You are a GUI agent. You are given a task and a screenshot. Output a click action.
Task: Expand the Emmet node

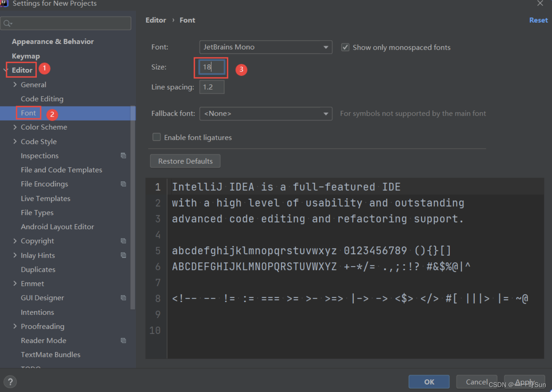click(15, 283)
